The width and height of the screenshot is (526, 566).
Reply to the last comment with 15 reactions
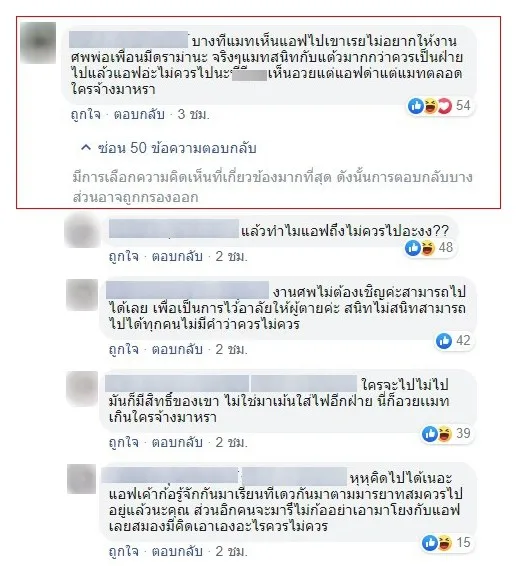point(177,551)
